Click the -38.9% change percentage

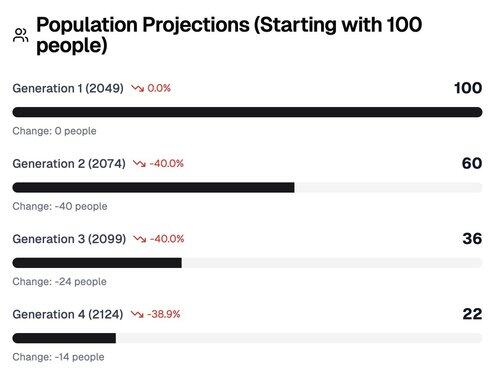[164, 314]
